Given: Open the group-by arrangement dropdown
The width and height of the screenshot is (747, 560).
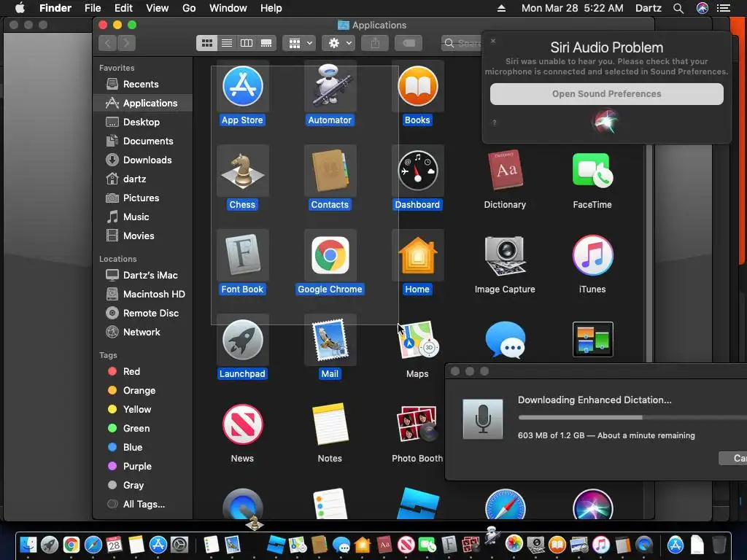Looking at the screenshot, I should pyautogui.click(x=299, y=43).
